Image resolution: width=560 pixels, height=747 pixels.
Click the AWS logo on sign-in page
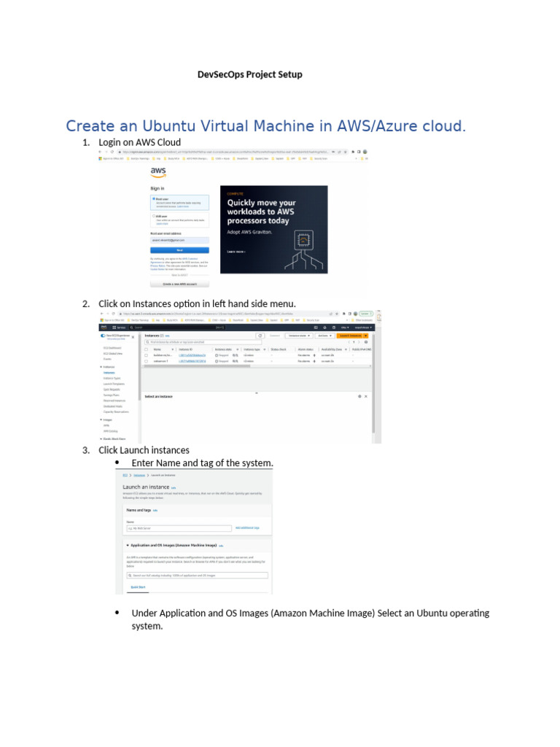click(158, 172)
